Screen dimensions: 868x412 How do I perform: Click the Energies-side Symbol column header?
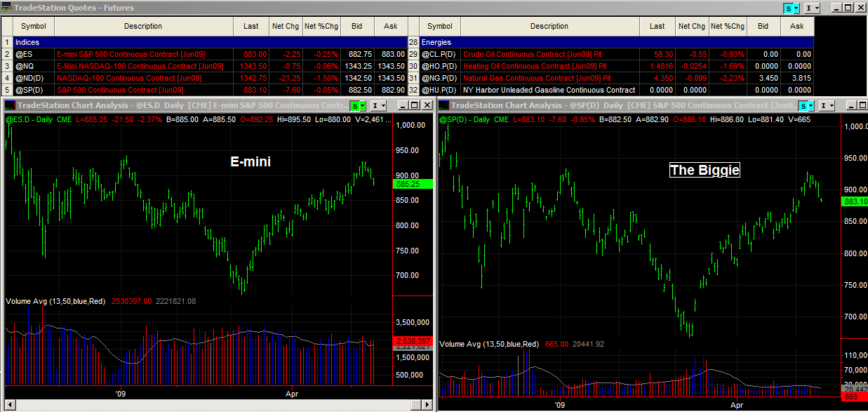tap(440, 27)
